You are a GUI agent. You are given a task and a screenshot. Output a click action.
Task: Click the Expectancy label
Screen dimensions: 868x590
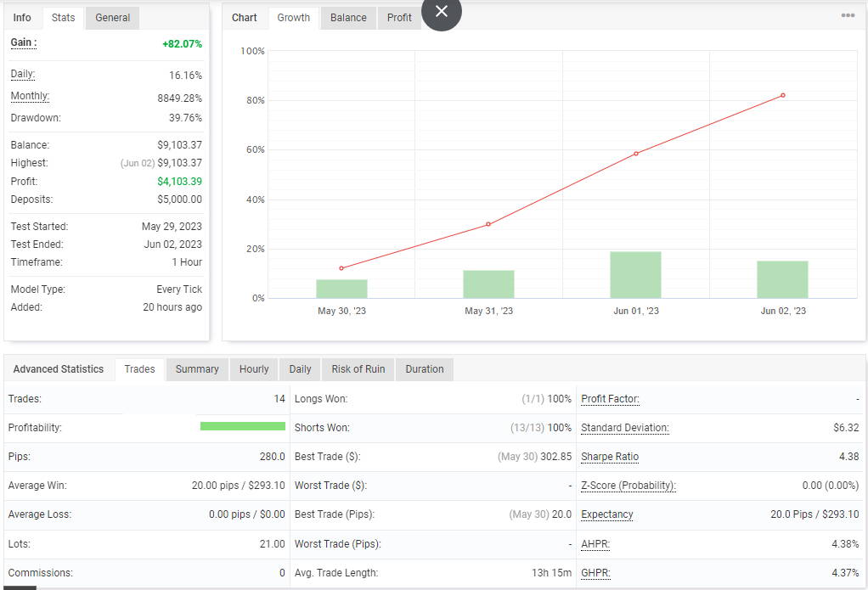click(606, 514)
